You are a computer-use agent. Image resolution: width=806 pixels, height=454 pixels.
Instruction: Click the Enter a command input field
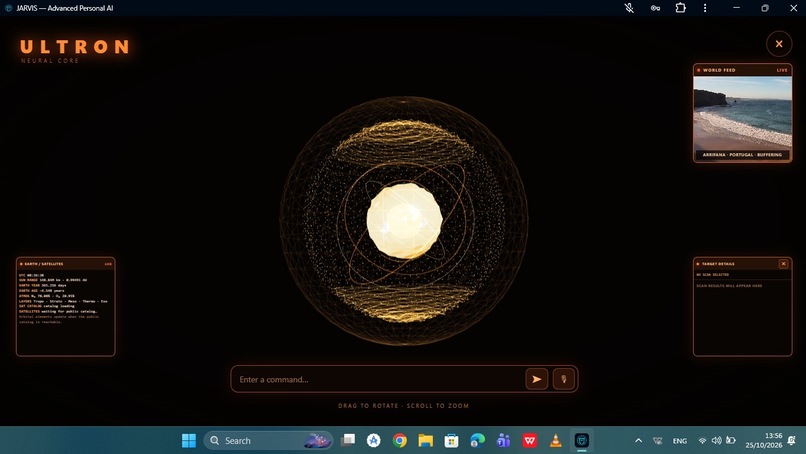(379, 379)
